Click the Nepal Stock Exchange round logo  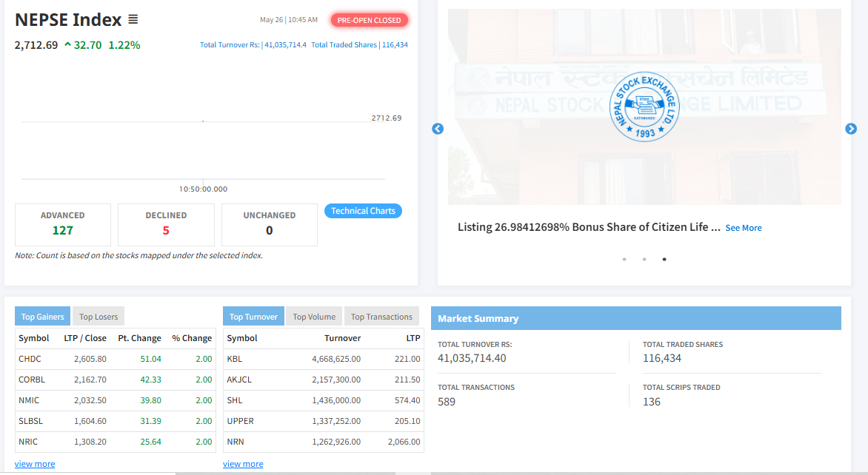coord(644,108)
